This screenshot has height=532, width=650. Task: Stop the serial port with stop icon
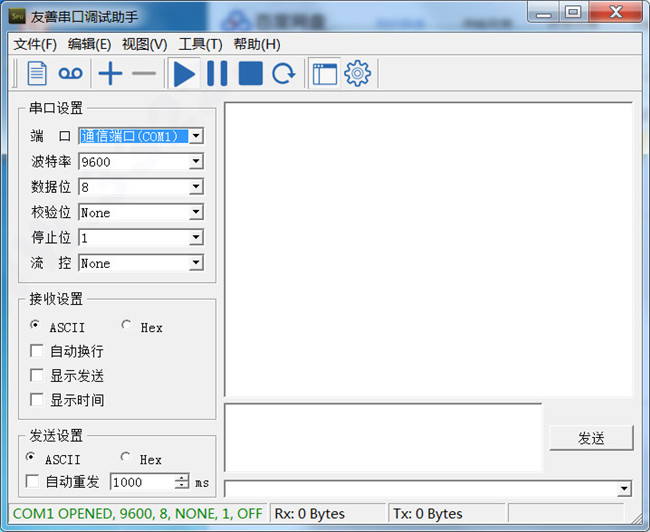[250, 73]
